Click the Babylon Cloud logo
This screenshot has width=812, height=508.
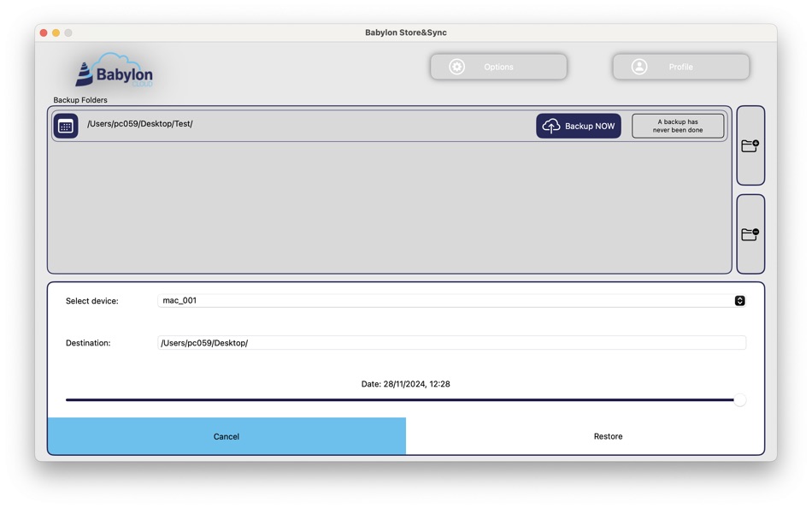[x=115, y=70]
